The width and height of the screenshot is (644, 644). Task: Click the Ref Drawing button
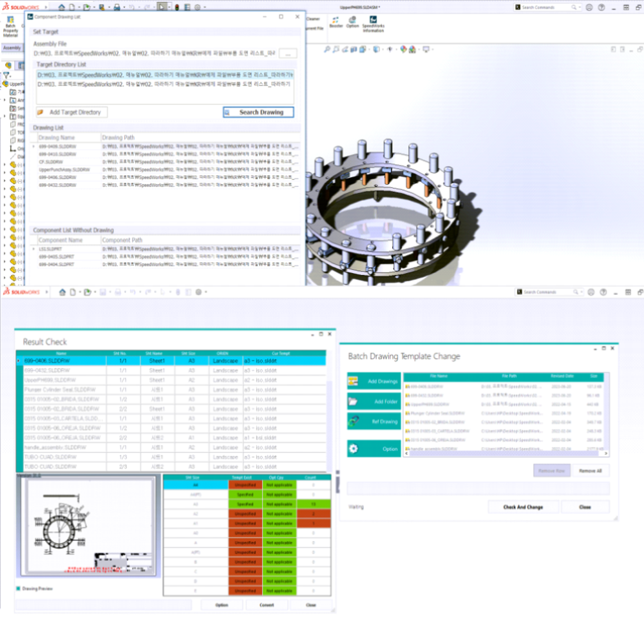(x=374, y=422)
